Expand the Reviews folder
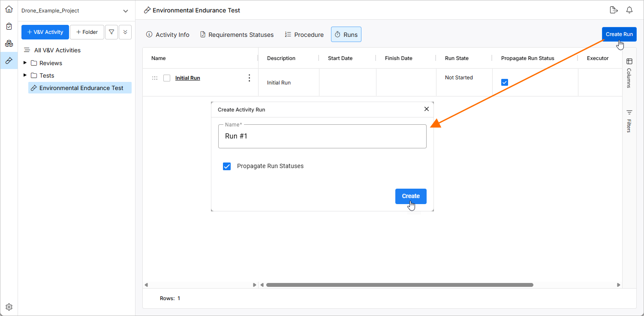The height and width of the screenshot is (316, 644). click(25, 63)
